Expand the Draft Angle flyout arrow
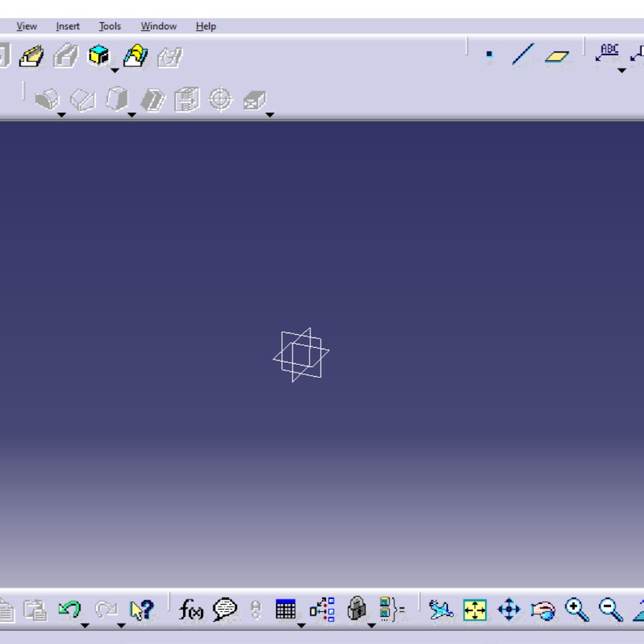This screenshot has height=644, width=644. click(x=132, y=115)
